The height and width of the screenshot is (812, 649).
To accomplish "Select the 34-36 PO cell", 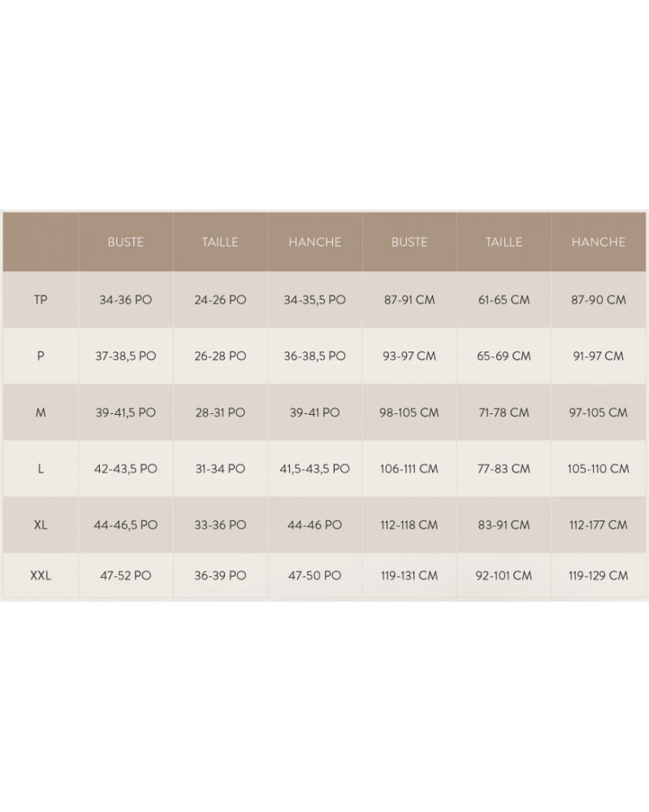I will pos(126,300).
